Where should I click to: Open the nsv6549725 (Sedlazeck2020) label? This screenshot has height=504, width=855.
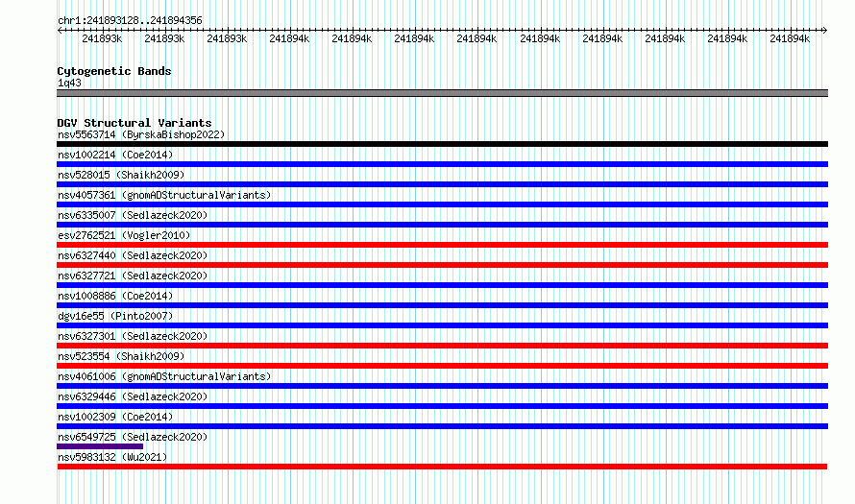point(133,437)
